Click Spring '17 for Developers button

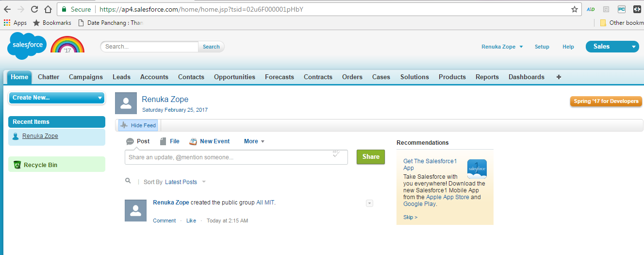coord(606,102)
